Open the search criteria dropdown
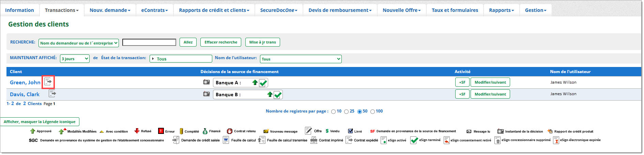This screenshot has height=155, width=644. [x=79, y=43]
